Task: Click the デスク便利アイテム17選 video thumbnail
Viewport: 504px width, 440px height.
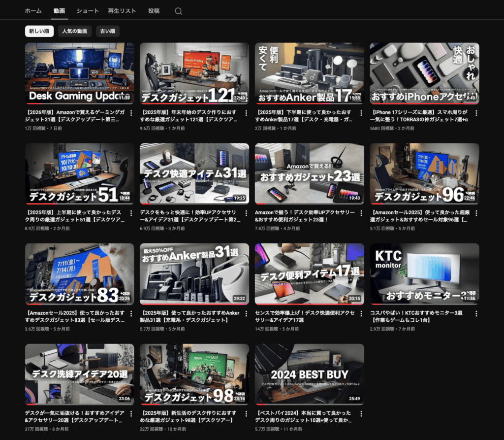Action: click(x=309, y=273)
